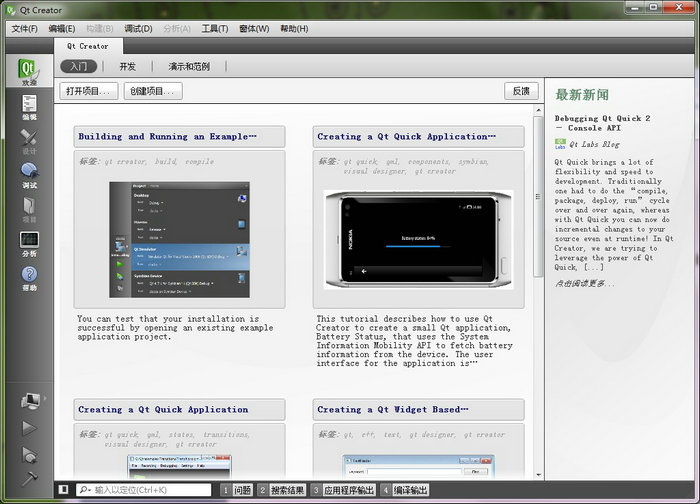This screenshot has width=700, height=504.
Task: Build the project with the hammer icon
Action: click(29, 478)
